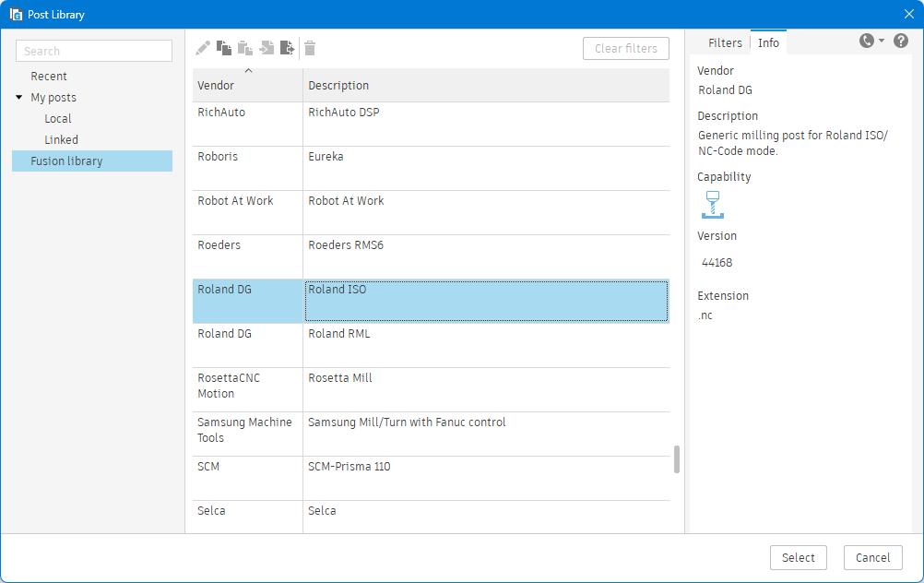This screenshot has width=924, height=583.
Task: Click the Export post icon
Action: tap(288, 48)
